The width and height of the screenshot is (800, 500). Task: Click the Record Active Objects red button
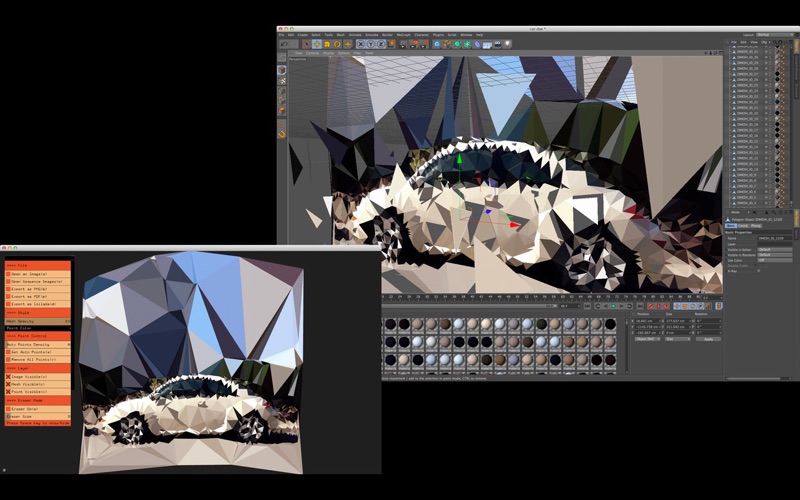click(x=651, y=306)
